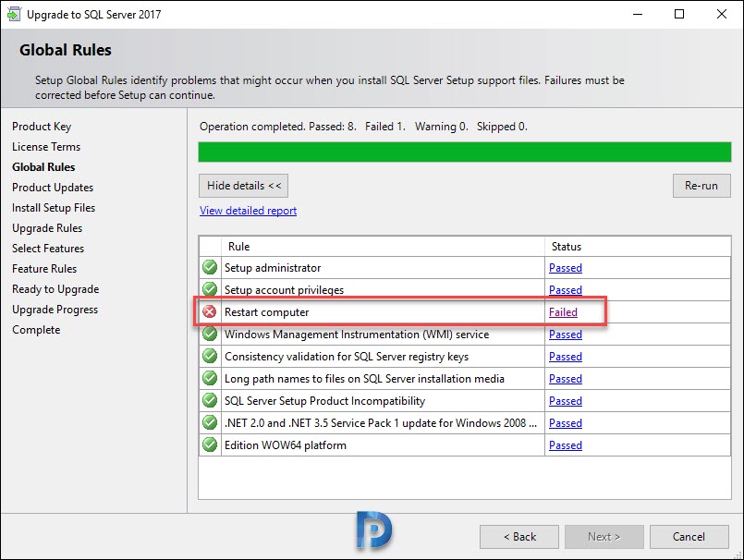The height and width of the screenshot is (560, 744).
Task: Open Passed status for Long path names rule
Action: 565,379
